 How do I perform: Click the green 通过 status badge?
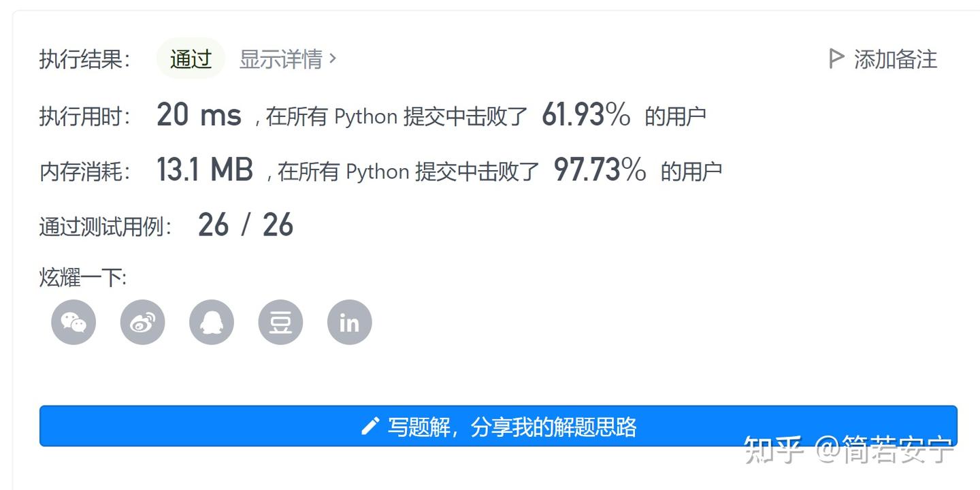(x=191, y=59)
